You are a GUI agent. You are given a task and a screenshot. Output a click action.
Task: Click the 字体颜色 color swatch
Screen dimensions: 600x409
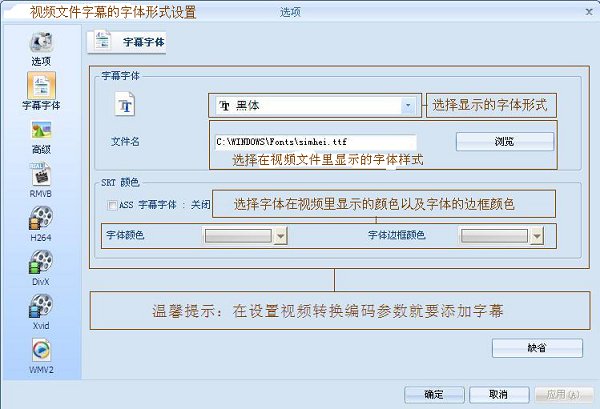point(237,236)
